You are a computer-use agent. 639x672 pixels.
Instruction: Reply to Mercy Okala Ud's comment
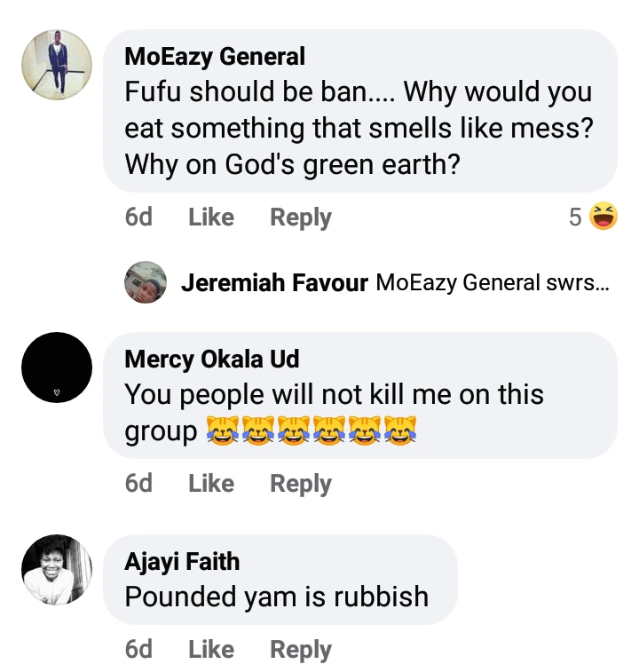[301, 483]
